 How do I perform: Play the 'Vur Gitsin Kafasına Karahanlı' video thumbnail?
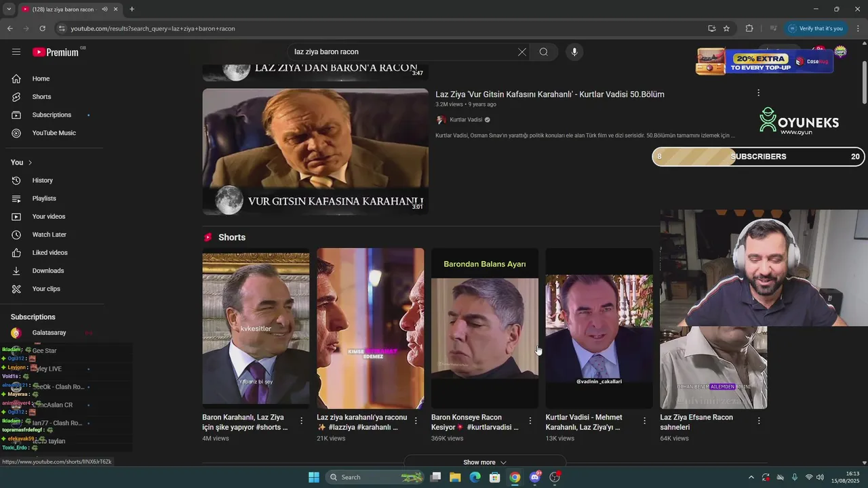point(315,151)
